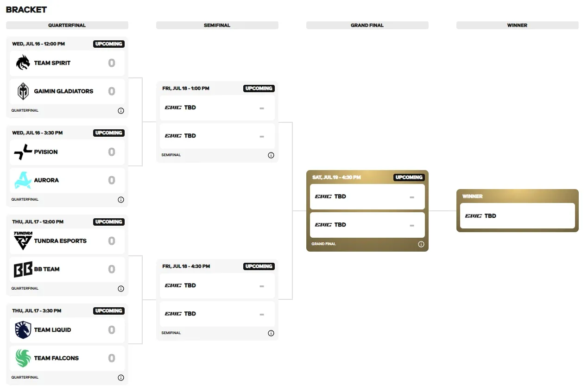Click the UPCOMING badge on the Grand Final

(x=409, y=177)
